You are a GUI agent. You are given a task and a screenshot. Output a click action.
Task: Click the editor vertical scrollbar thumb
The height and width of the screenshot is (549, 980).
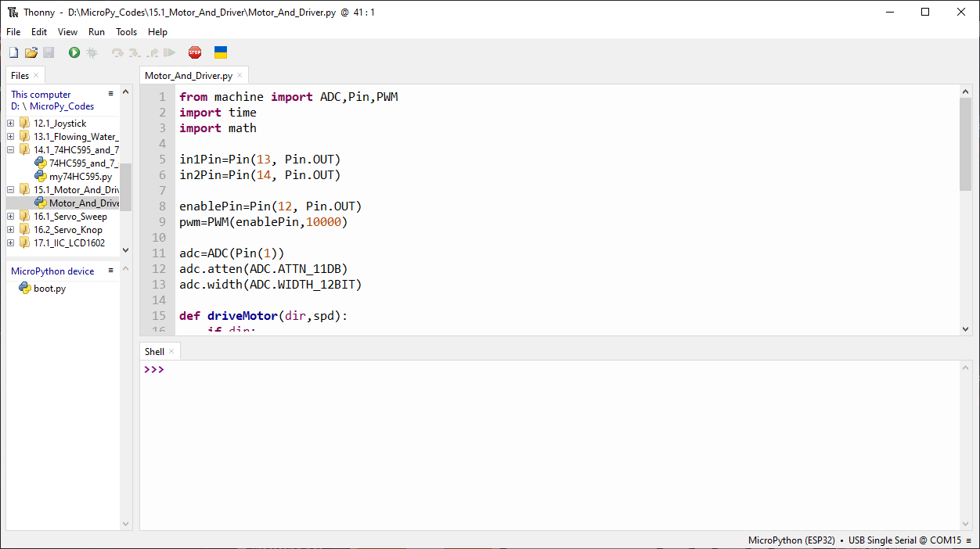965,145
